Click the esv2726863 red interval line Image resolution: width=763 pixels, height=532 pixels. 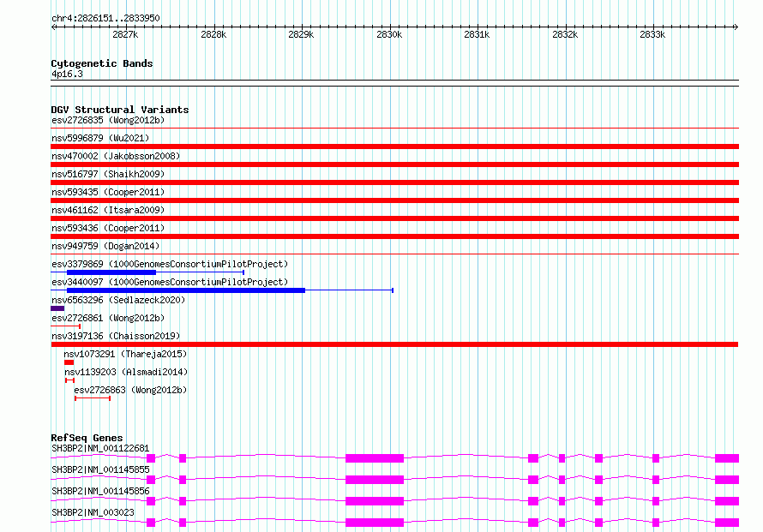tap(93, 398)
